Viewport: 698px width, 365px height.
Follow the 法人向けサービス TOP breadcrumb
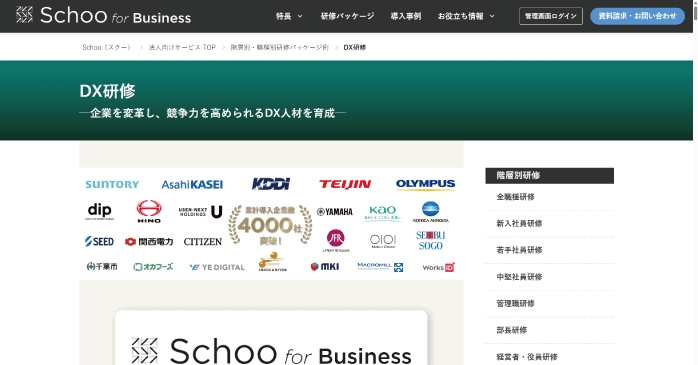[182, 47]
